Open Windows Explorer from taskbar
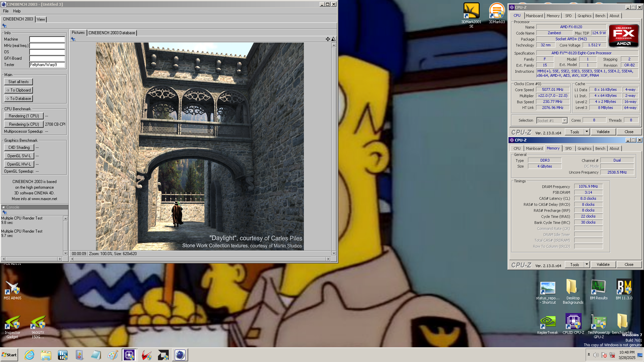Viewport: 644px width, 362px height. pos(46,355)
